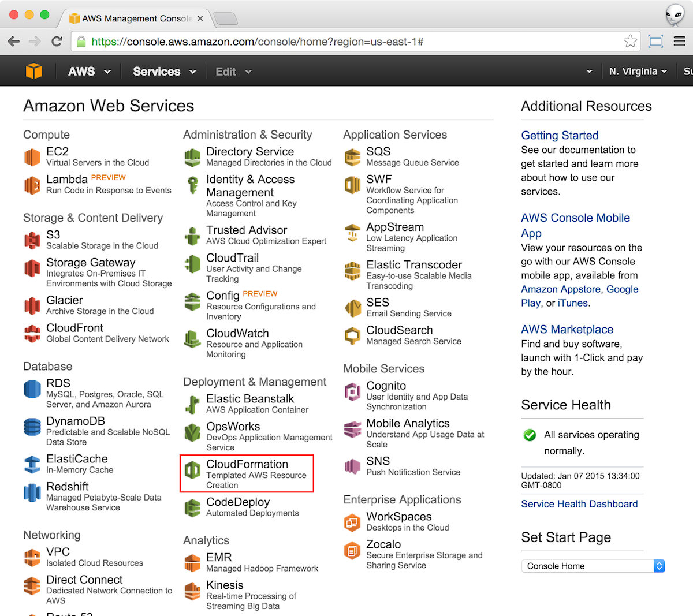Viewport: 693px width, 616px height.
Task: Click the Getting Started link
Action: (x=560, y=135)
